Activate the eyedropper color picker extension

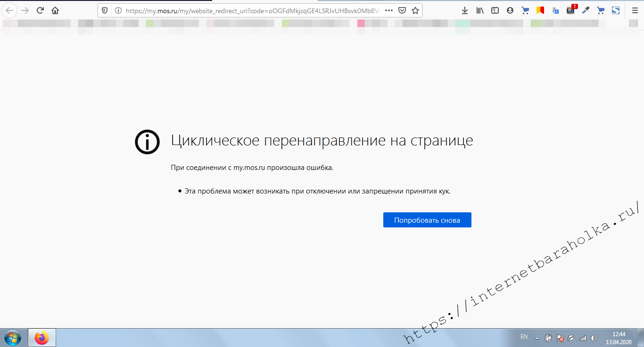(586, 10)
